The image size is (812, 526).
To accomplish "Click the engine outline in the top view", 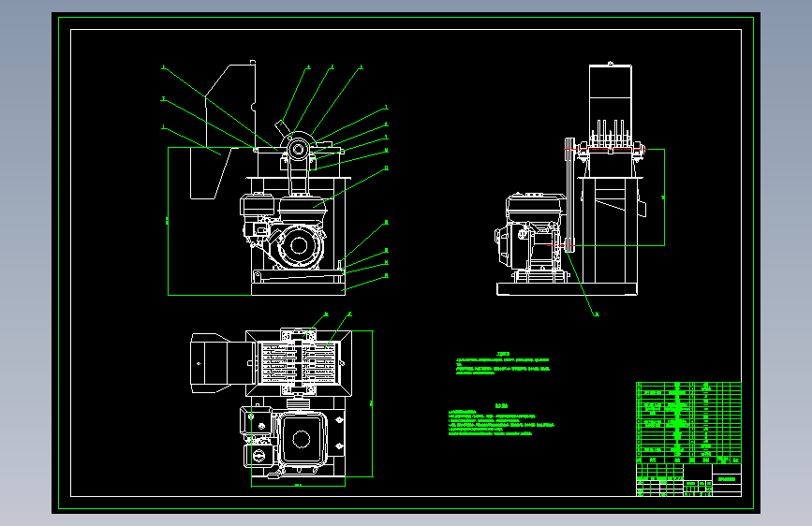I will coord(284,439).
